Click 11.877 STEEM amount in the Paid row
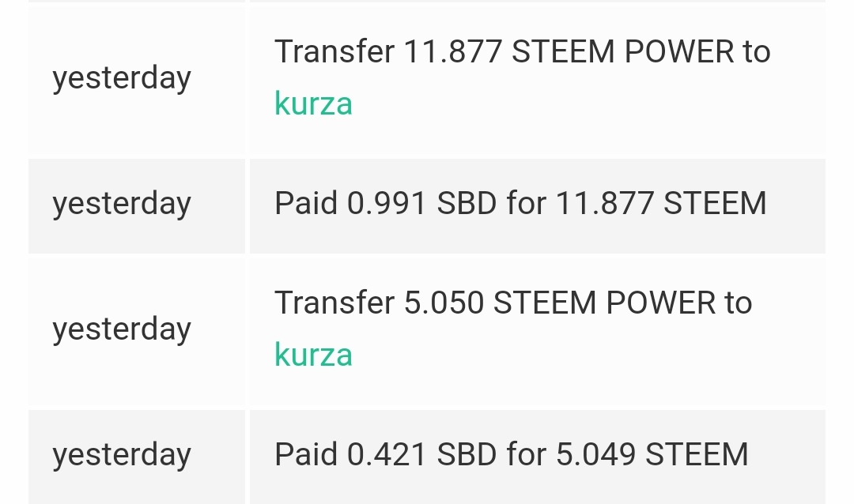Viewport: 854px width, 504px height. [661, 204]
